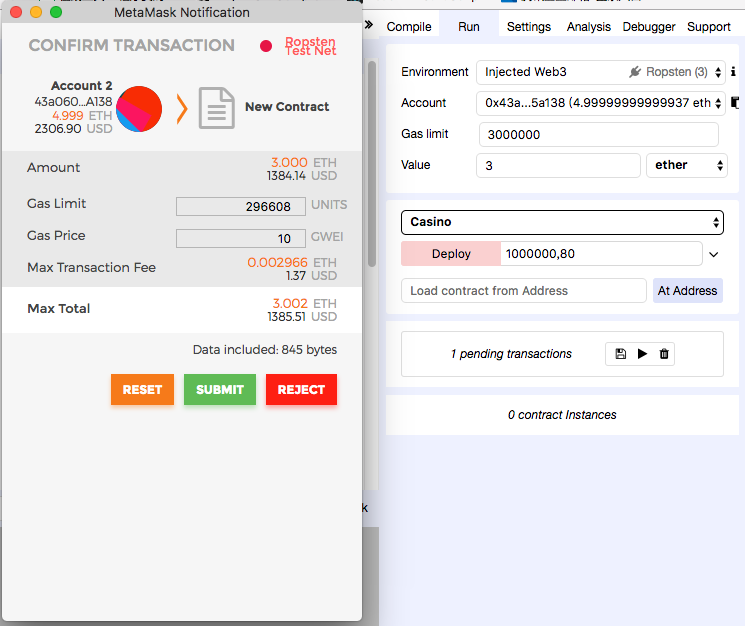Click the orange RESET button
745x626 pixels.
(x=142, y=389)
